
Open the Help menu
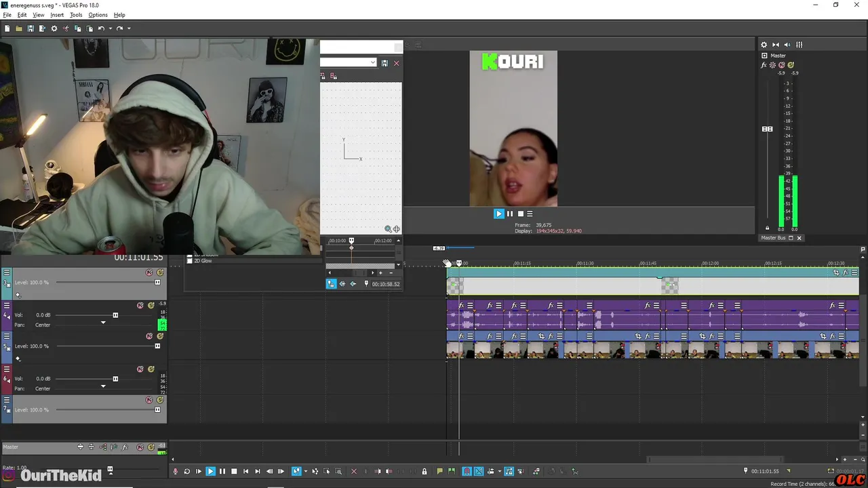119,15
